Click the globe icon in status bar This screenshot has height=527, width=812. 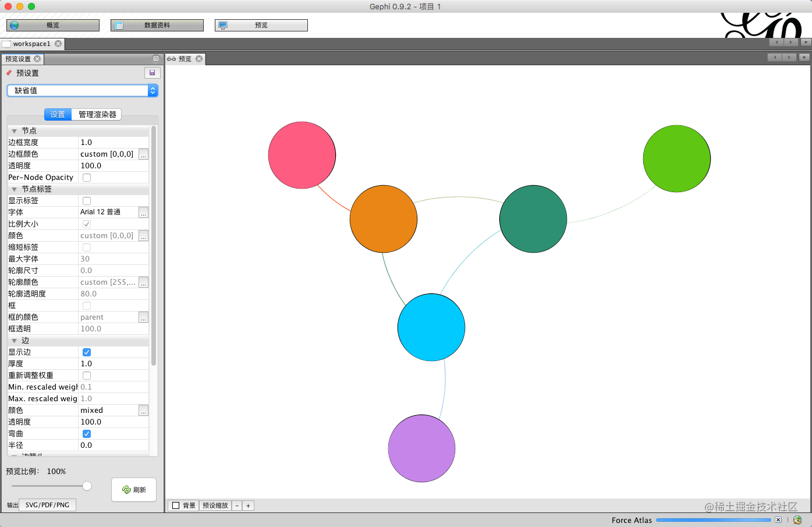pyautogui.click(x=797, y=520)
